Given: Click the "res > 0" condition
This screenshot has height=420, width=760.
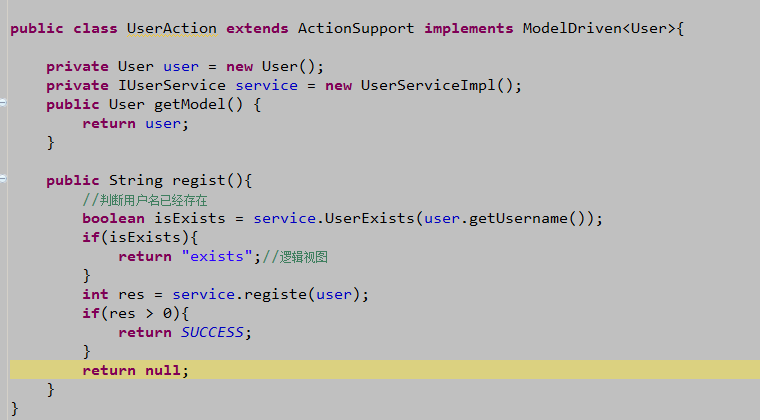Looking at the screenshot, I should (140, 313).
